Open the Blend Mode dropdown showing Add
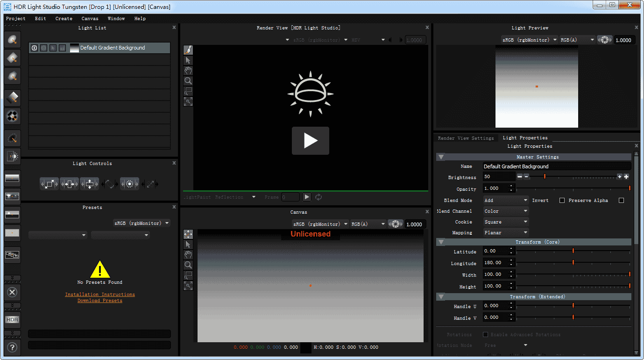Screen dimensions: 644x360 (x=505, y=200)
